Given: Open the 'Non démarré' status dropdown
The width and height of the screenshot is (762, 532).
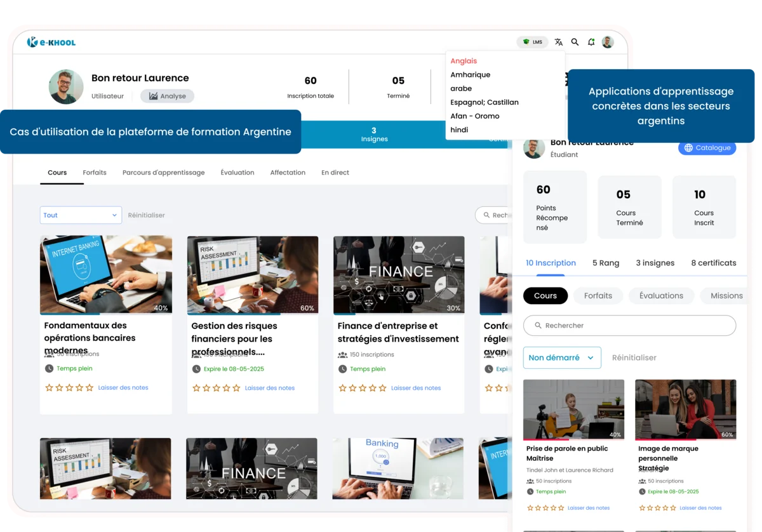Looking at the screenshot, I should click(561, 357).
